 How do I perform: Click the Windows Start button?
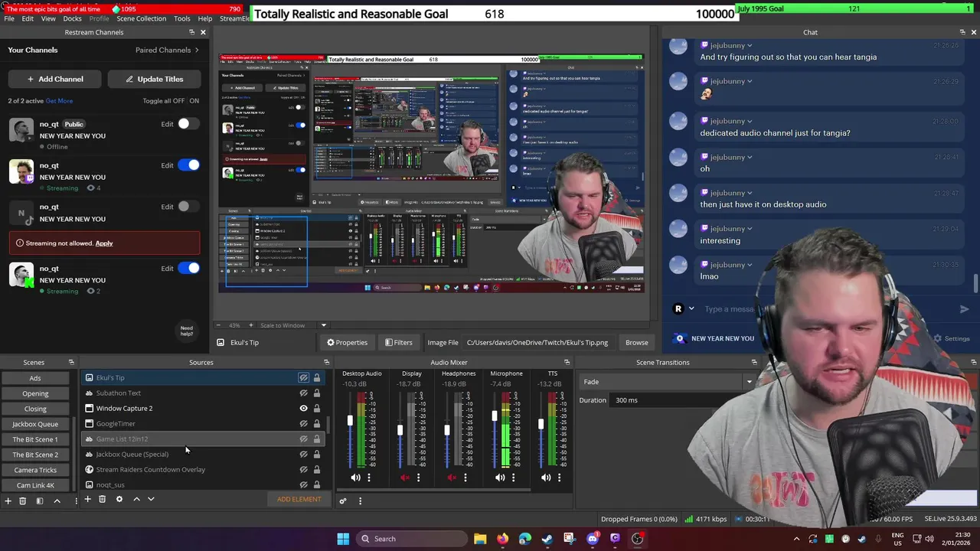coord(343,539)
